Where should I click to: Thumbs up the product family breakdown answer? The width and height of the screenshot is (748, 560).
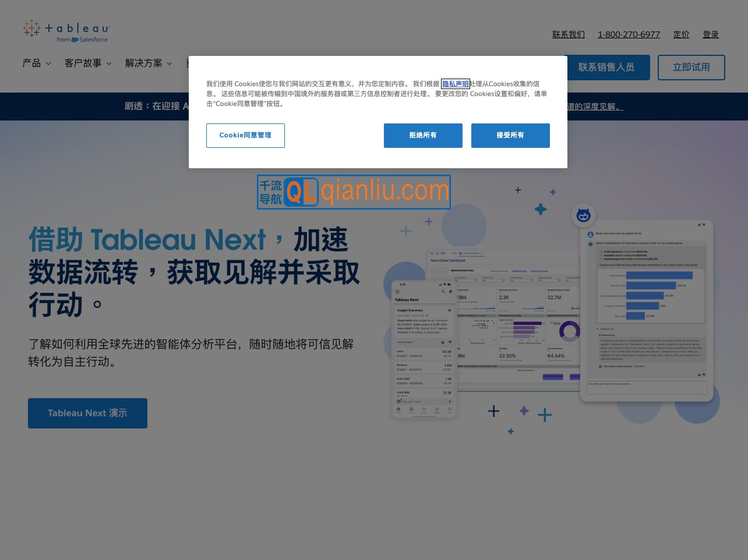[x=698, y=374]
